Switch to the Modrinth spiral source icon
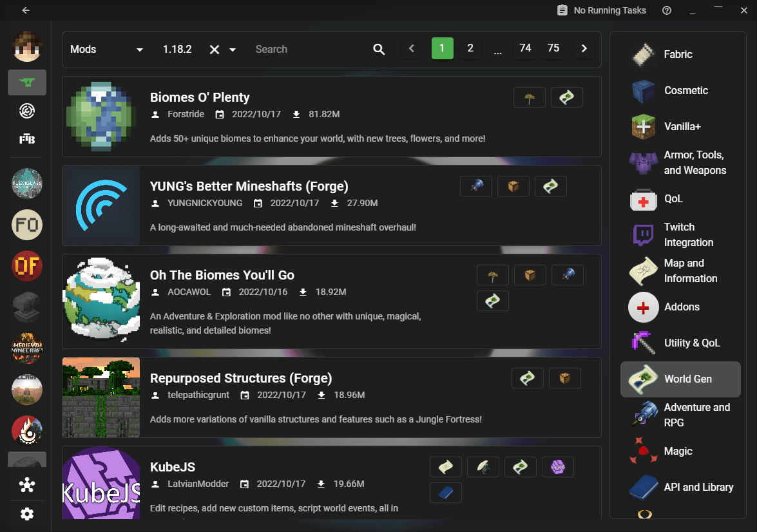Screen dimensions: 757x532 click(x=27, y=111)
